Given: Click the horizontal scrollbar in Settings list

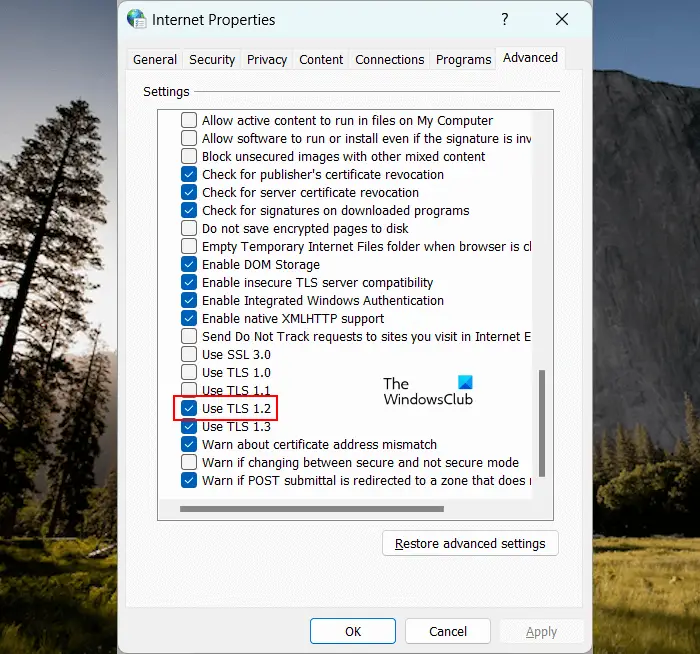Looking at the screenshot, I should [312, 509].
